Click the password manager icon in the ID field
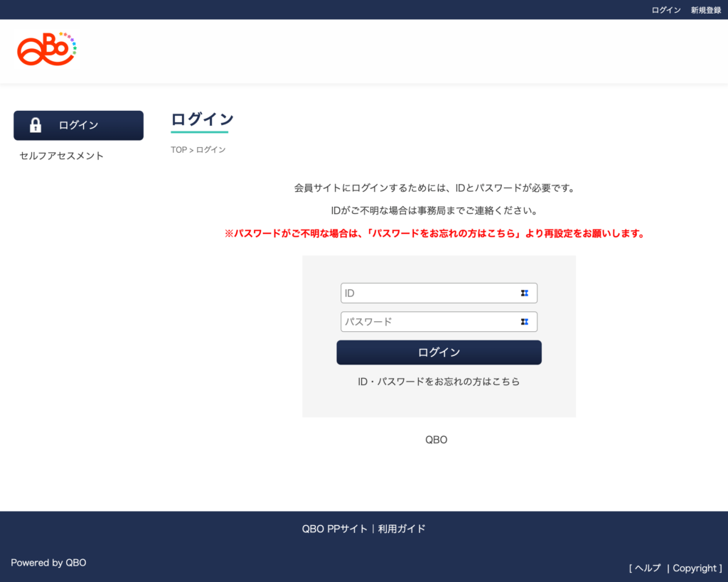This screenshot has height=582, width=728. tap(524, 293)
